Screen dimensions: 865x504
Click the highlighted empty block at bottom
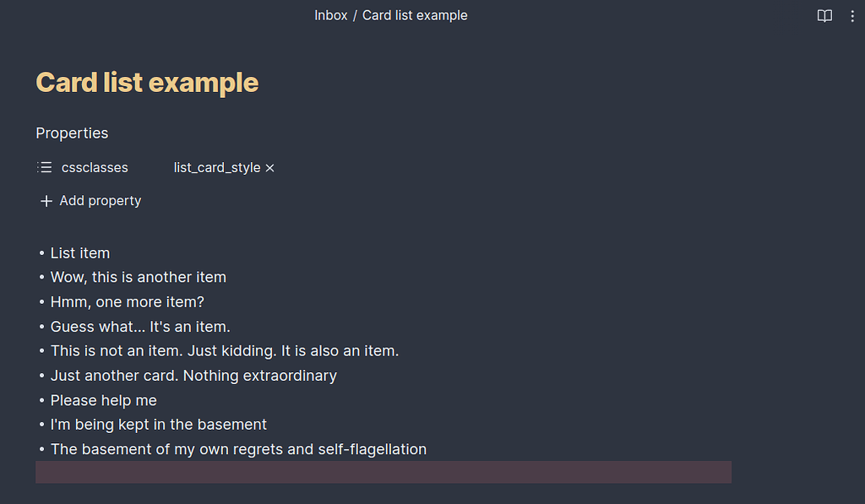(x=384, y=472)
